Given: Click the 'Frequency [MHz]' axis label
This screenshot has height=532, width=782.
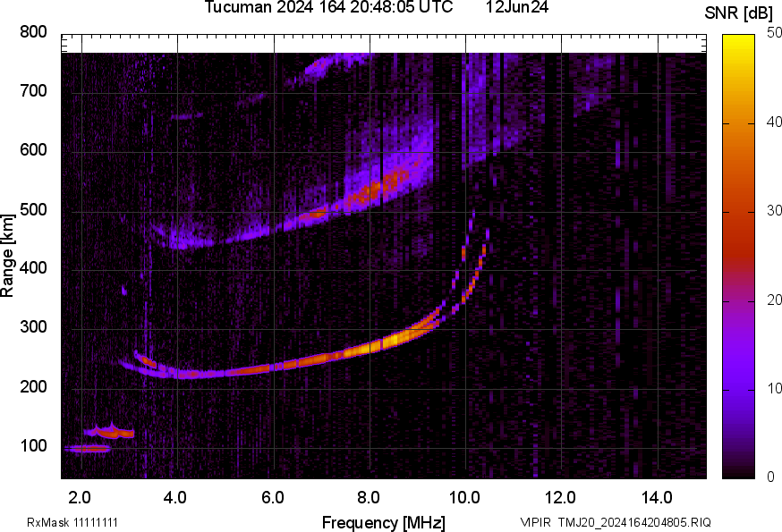Looking at the screenshot, I should [x=384, y=523].
